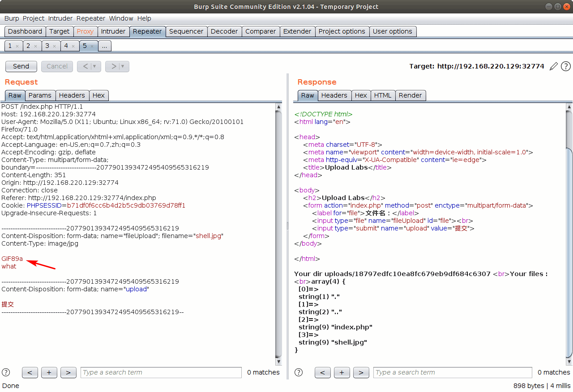This screenshot has width=573, height=392.
Task: Find next match in response search
Action: 361,372
